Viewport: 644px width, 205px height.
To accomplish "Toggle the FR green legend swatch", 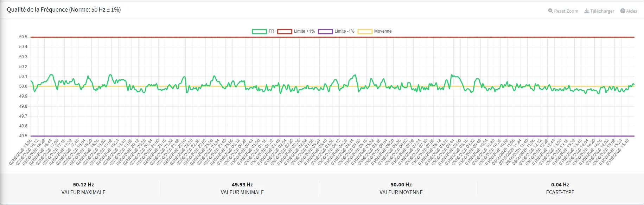I will [x=259, y=31].
